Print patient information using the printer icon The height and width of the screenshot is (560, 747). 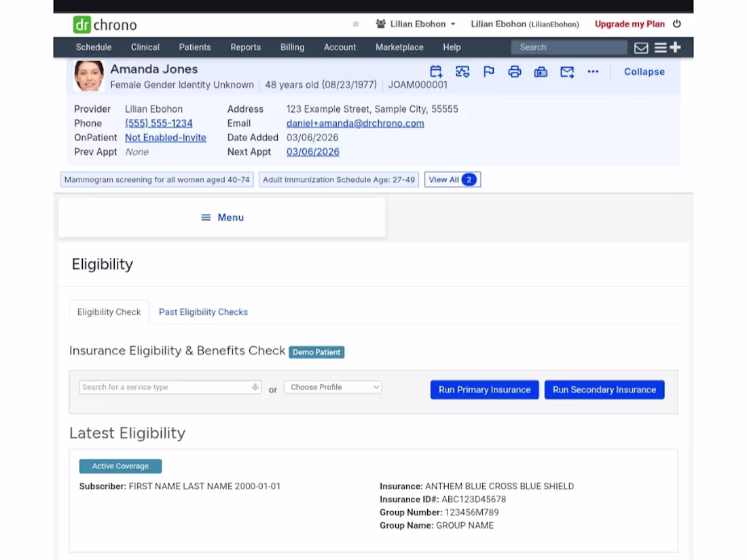pos(514,71)
